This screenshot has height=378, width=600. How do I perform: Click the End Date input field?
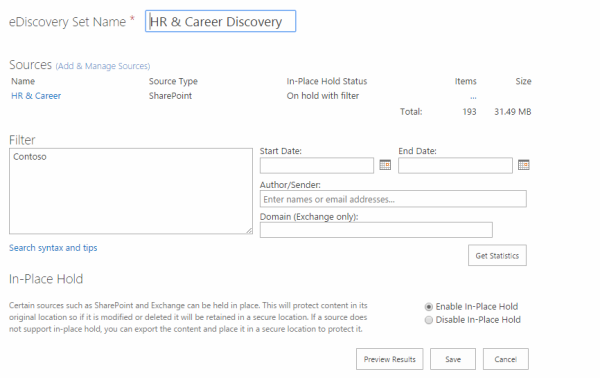coord(455,166)
